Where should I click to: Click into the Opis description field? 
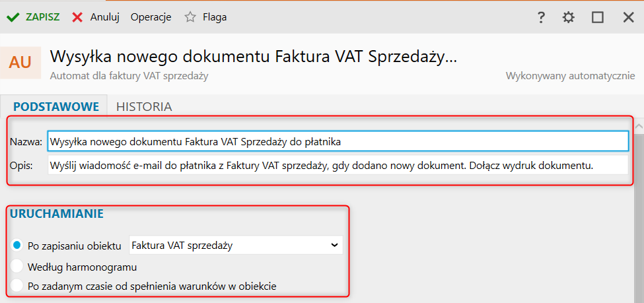(x=338, y=165)
